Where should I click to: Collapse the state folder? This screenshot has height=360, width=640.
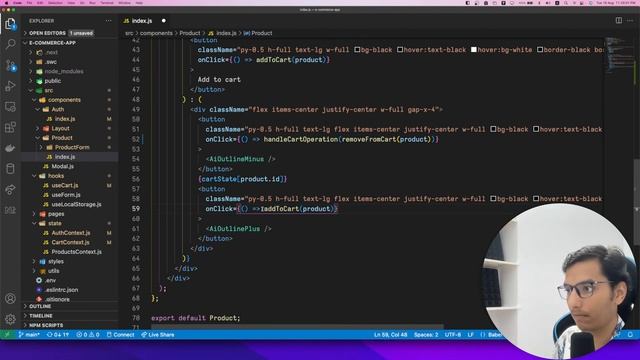(x=55, y=223)
